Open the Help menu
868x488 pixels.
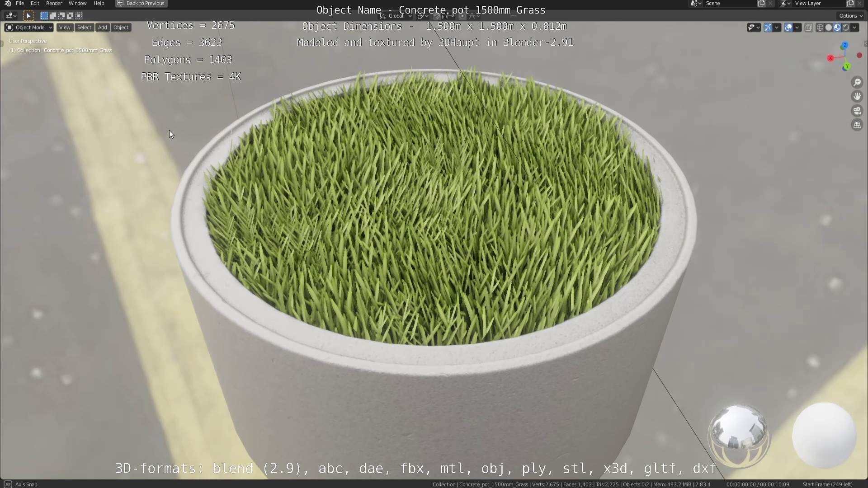[x=99, y=3]
